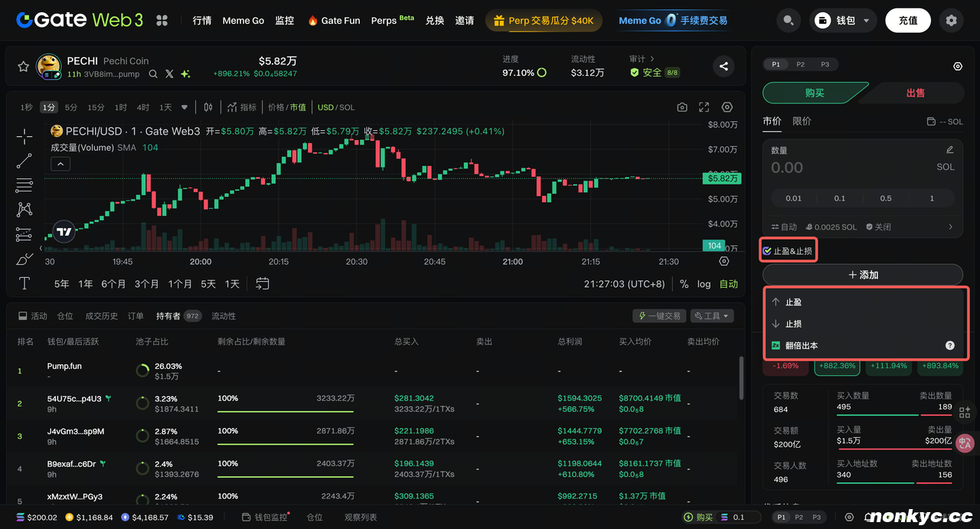Viewport: 980px width, 529px height.
Task: Choose 翻倍出本 from the dropdown list
Action: pyautogui.click(x=863, y=345)
